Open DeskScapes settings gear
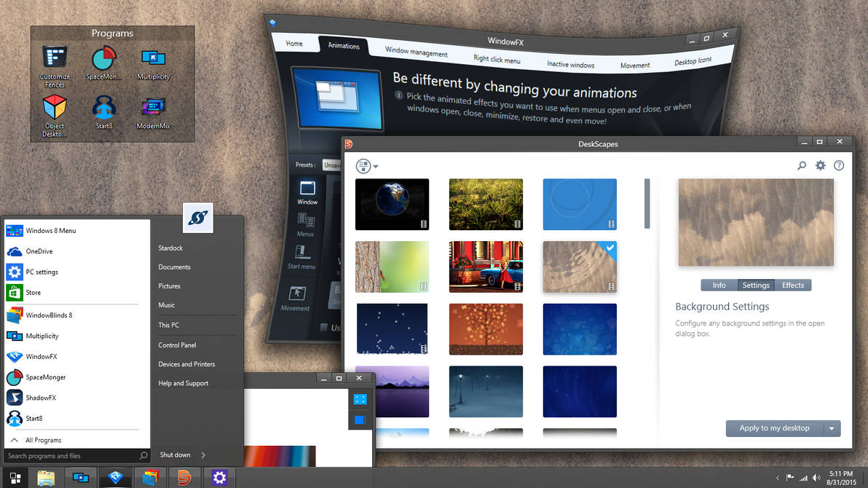 pos(821,165)
